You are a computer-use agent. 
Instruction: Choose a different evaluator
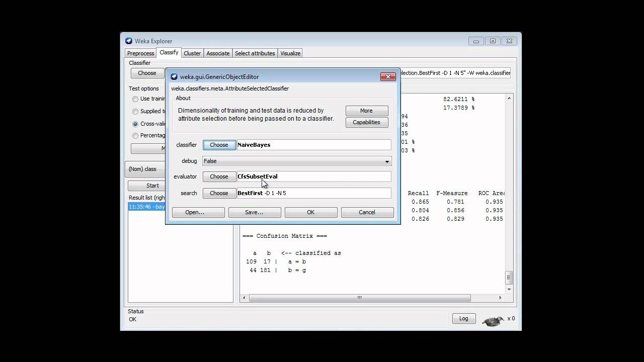(x=219, y=176)
